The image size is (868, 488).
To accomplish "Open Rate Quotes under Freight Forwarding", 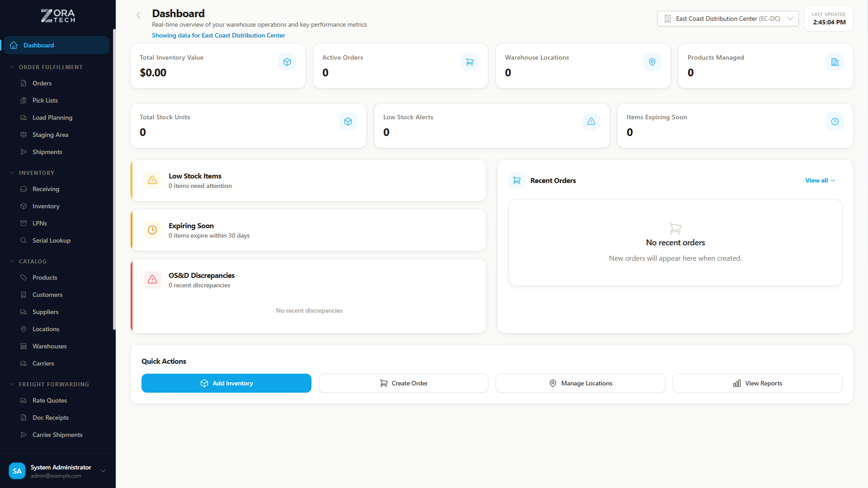I will [x=49, y=400].
